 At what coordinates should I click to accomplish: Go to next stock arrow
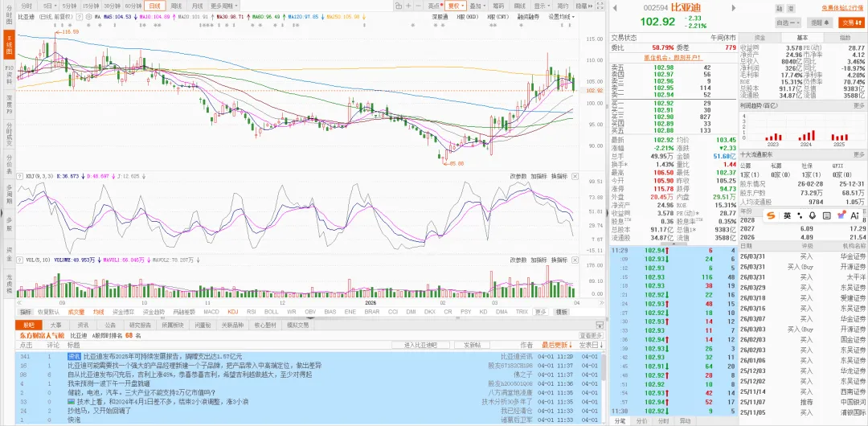click(734, 8)
